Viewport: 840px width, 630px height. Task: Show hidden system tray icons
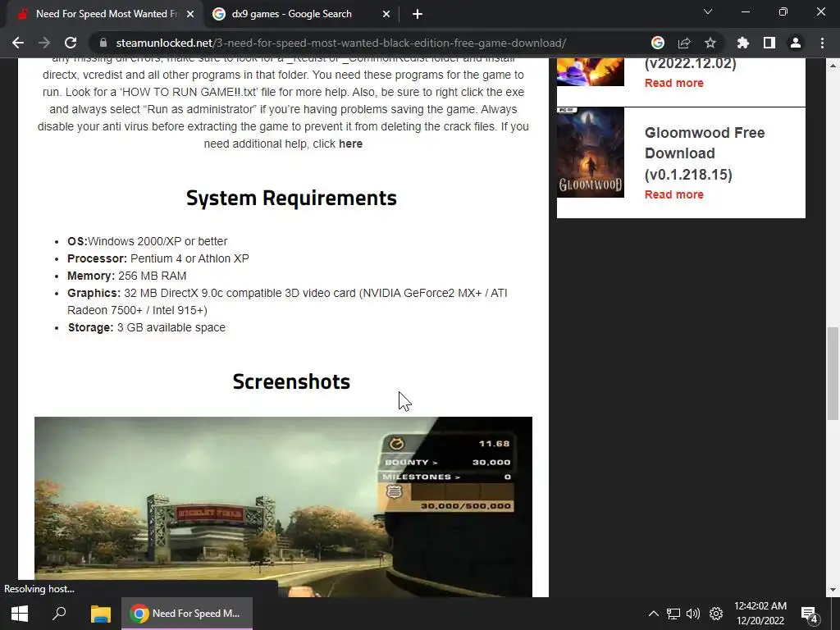pos(653,614)
